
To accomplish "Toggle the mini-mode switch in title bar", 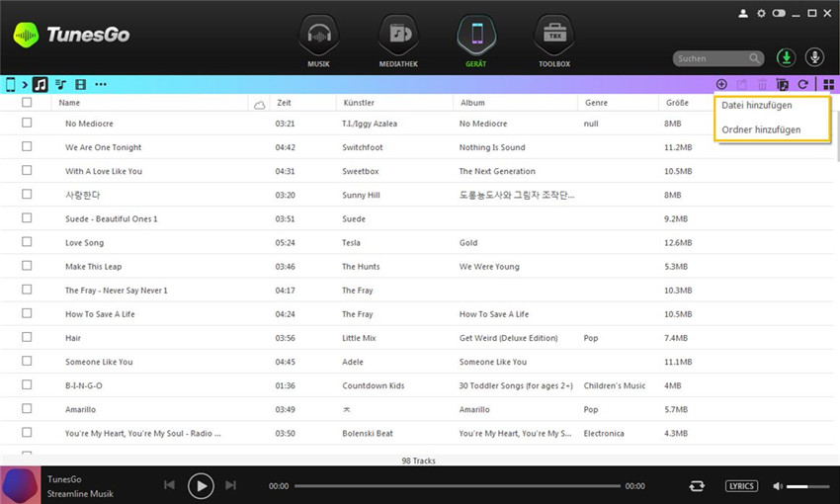I will [779, 13].
